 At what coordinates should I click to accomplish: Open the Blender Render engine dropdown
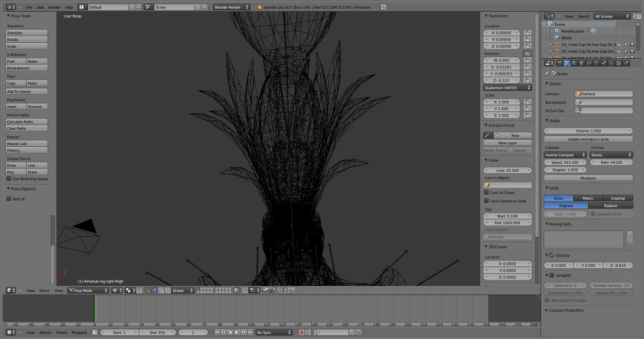pyautogui.click(x=232, y=7)
